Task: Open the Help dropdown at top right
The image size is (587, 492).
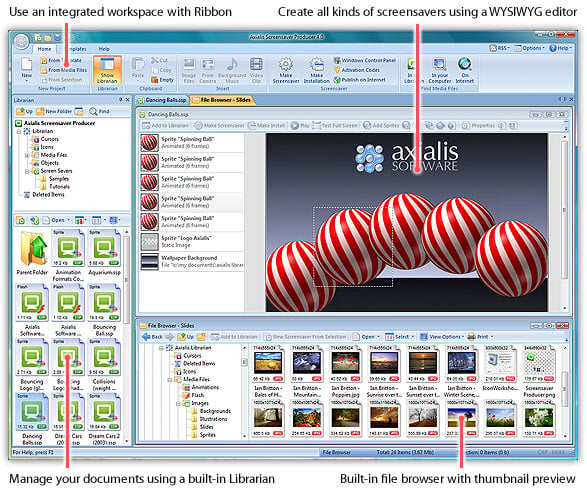Action: 560,48
